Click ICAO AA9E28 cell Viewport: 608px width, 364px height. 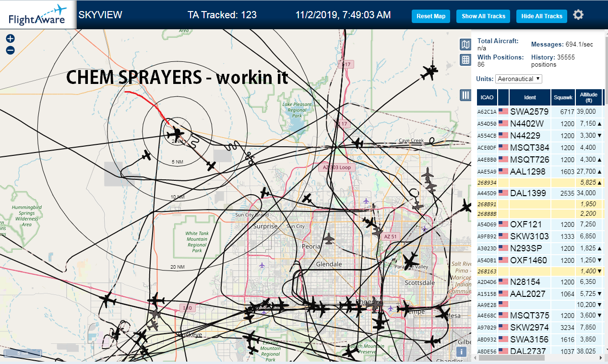pos(487,305)
